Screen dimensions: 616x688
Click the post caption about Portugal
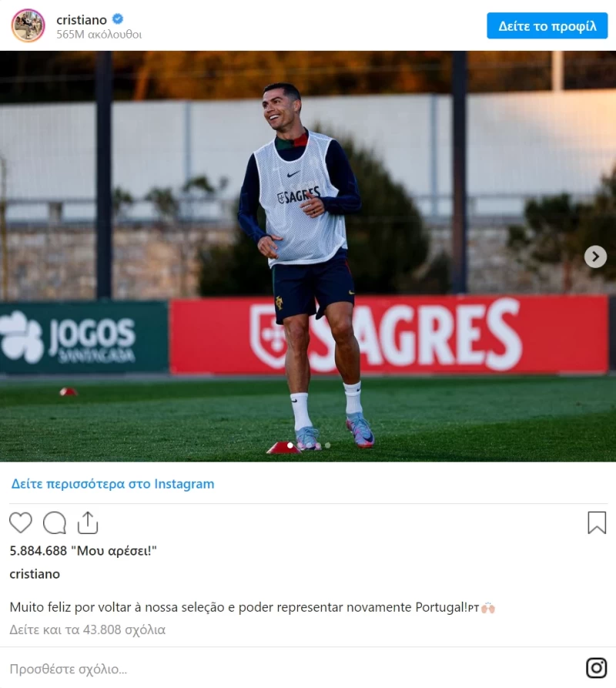coord(252,607)
